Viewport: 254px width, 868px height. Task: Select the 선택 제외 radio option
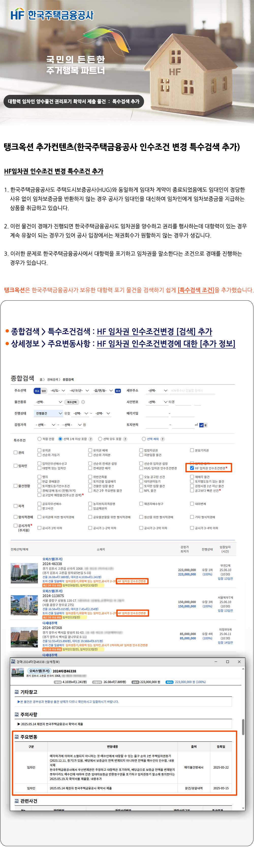click(x=144, y=439)
